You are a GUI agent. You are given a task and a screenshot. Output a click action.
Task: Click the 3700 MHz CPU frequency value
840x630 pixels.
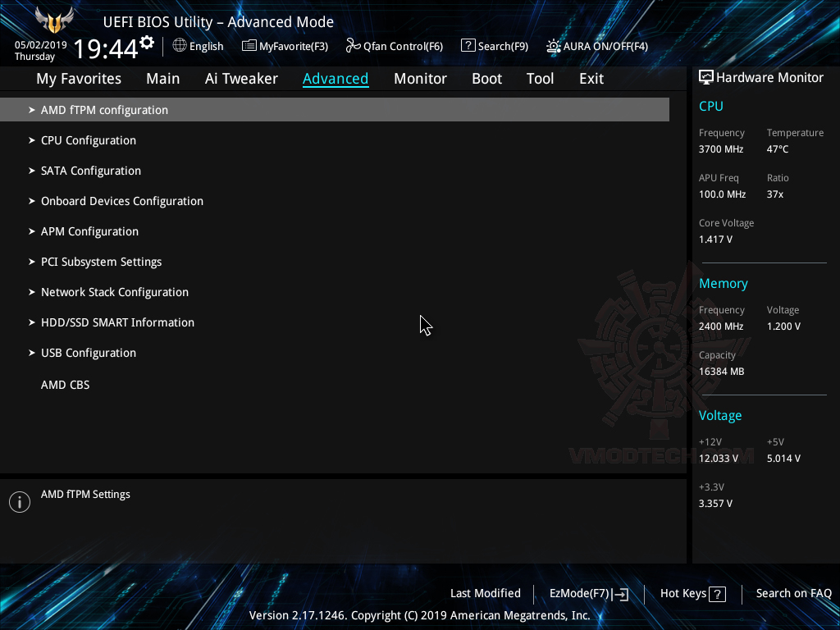721,149
